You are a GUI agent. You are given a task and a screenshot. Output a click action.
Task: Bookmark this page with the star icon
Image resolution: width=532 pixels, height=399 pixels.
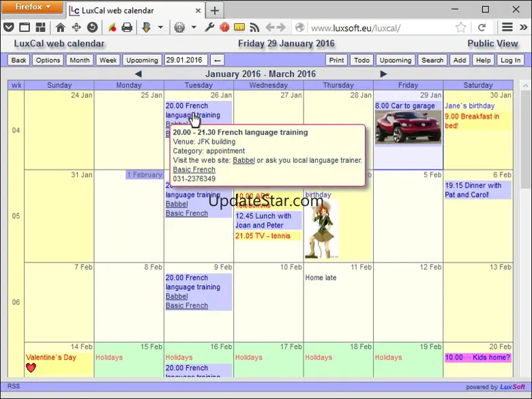pyautogui.click(x=461, y=27)
